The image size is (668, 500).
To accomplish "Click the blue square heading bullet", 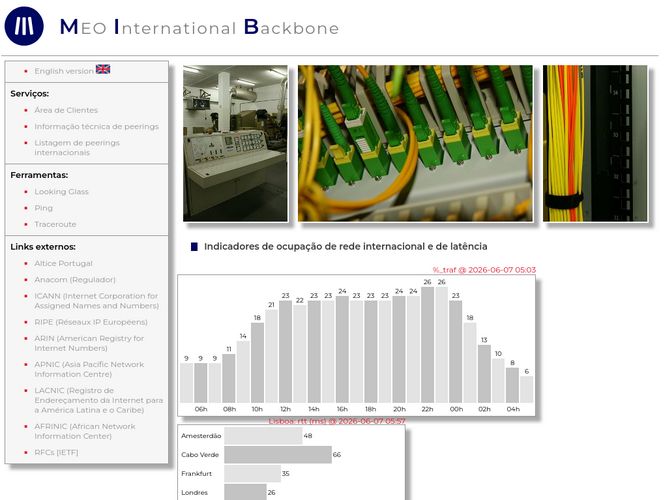I will (x=194, y=247).
